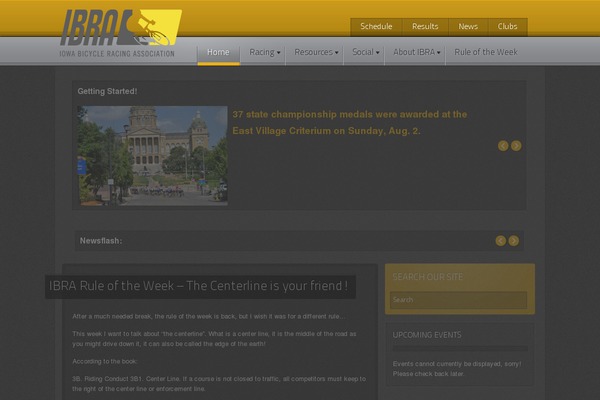This screenshot has height=400, width=600.
Task: Open the News tab
Action: coord(468,27)
